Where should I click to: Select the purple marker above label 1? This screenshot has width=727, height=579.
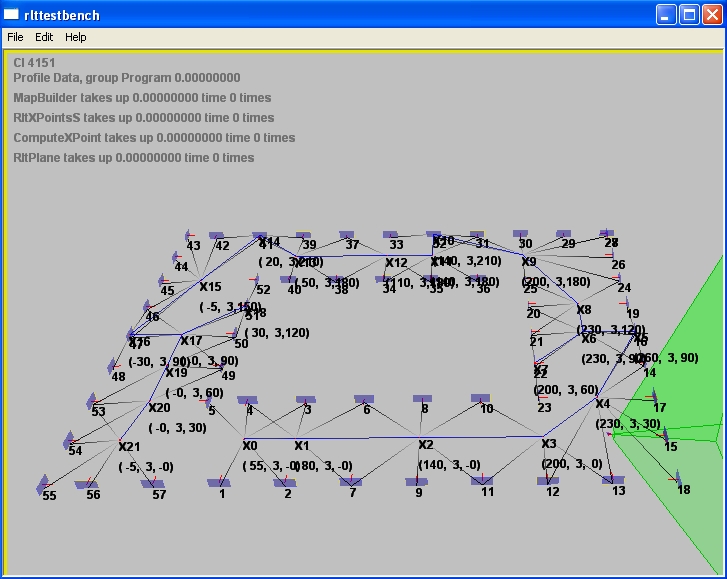(x=219, y=482)
